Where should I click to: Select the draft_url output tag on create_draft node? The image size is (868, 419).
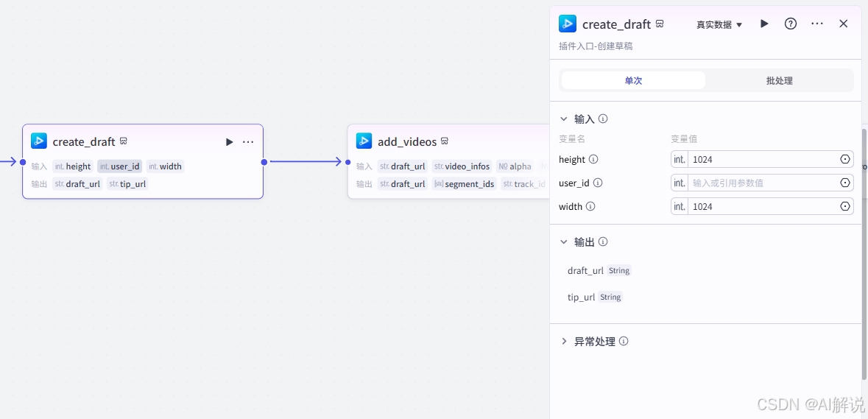(77, 184)
